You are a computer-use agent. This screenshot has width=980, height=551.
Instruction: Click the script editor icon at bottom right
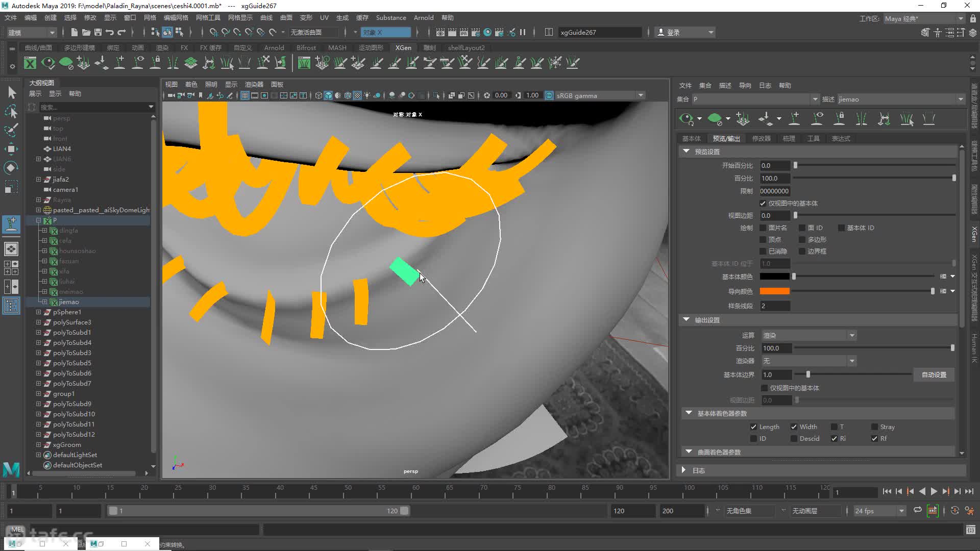point(970,530)
